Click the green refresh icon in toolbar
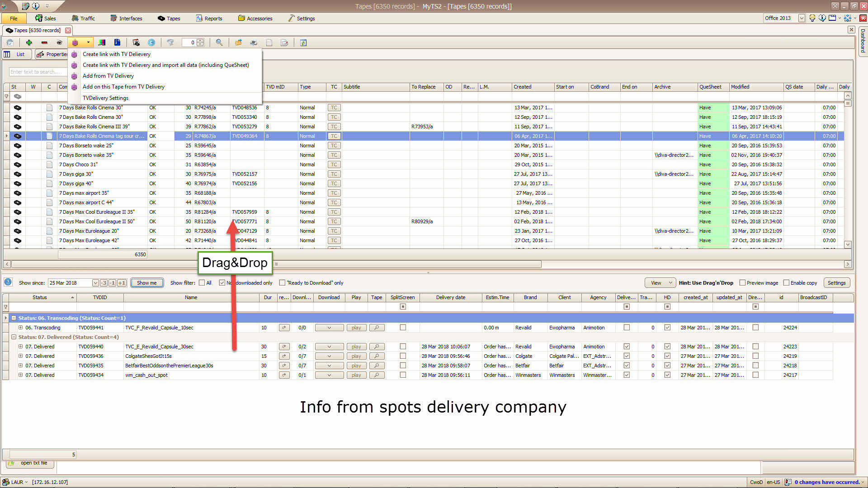 tap(303, 42)
